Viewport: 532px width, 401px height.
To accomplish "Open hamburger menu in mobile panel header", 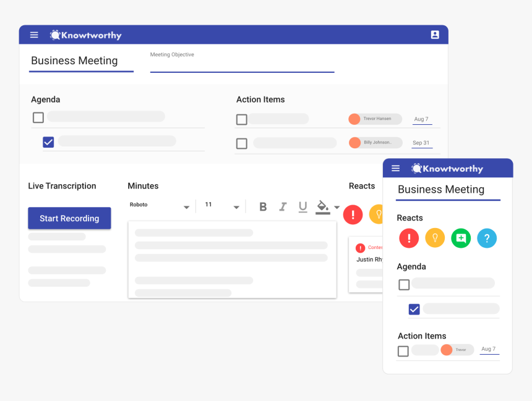I will [x=396, y=169].
